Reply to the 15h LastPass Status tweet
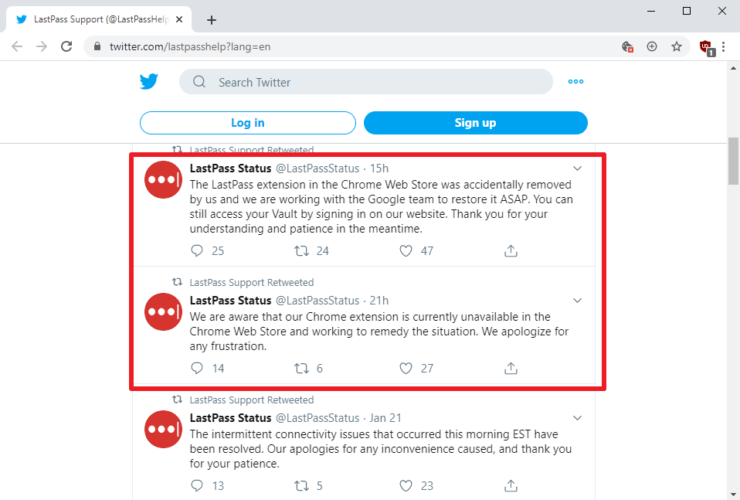740x500 pixels. point(197,251)
